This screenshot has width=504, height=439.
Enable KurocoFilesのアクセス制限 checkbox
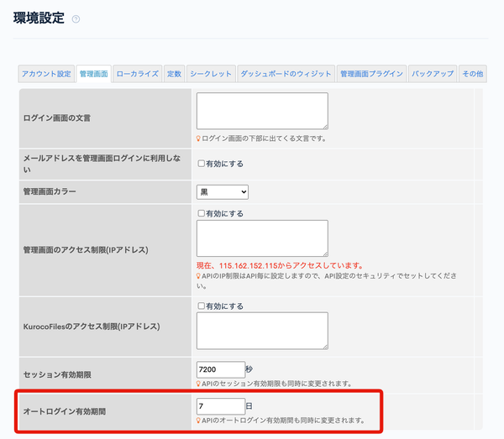tap(202, 306)
